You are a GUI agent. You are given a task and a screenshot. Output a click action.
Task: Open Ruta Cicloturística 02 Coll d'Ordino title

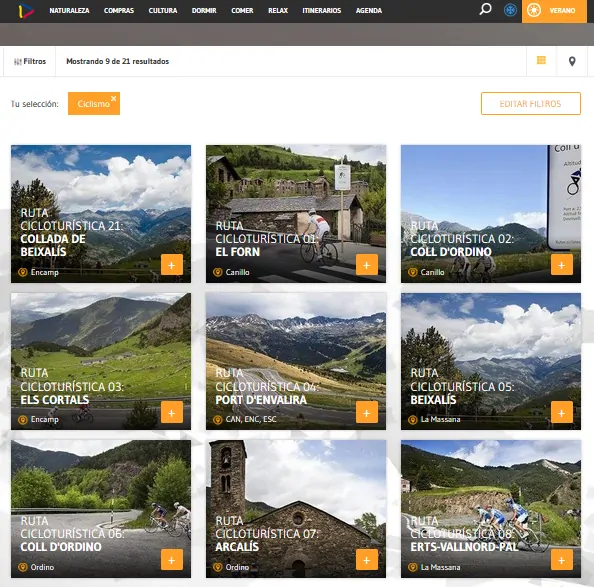tap(462, 239)
